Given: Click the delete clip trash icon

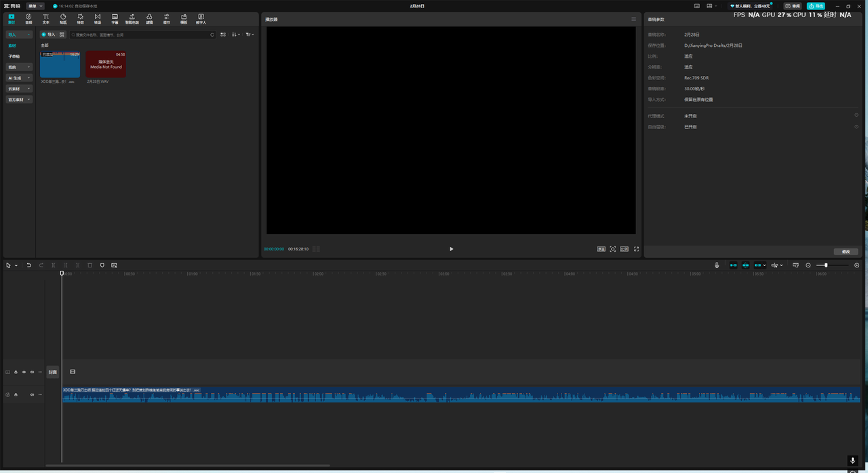Looking at the screenshot, I should point(90,265).
